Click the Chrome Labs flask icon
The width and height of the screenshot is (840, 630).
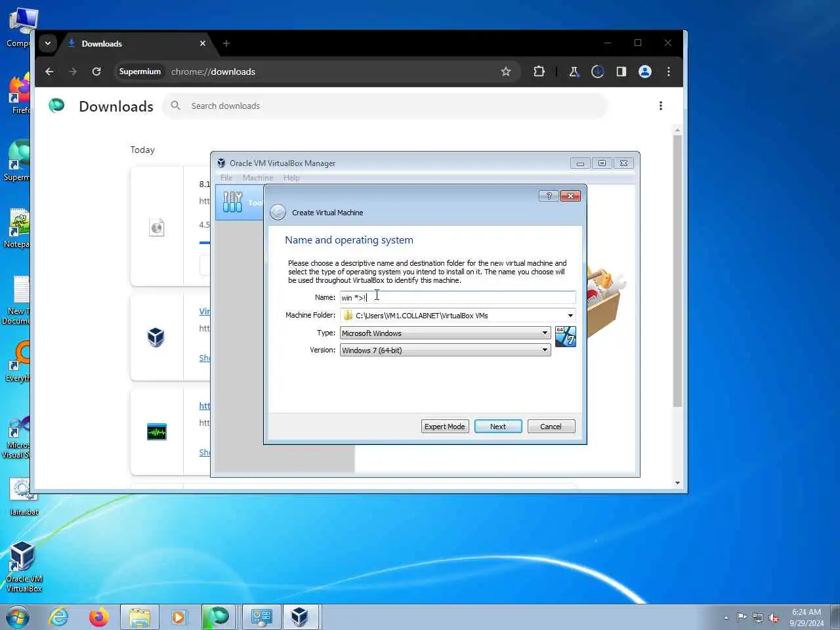[574, 72]
